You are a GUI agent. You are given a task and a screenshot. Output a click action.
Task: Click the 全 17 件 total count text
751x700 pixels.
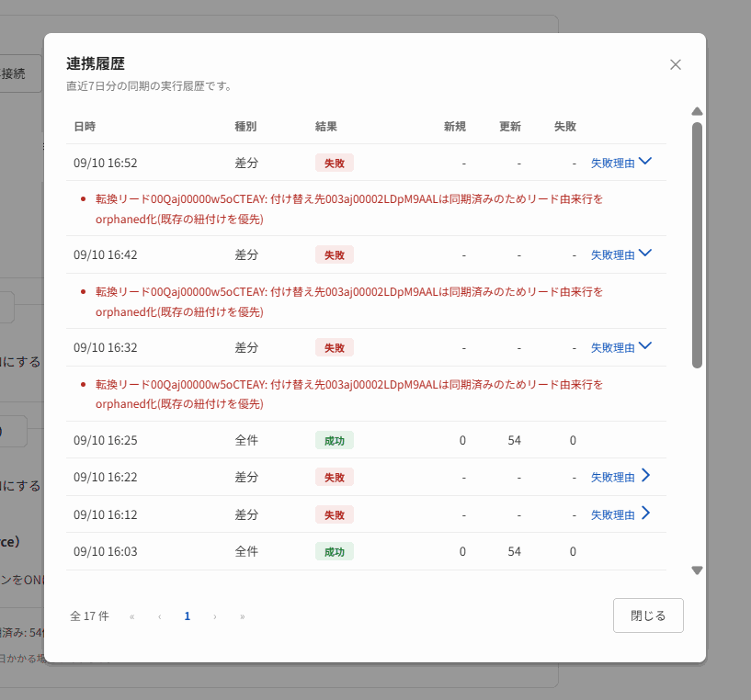coord(89,616)
